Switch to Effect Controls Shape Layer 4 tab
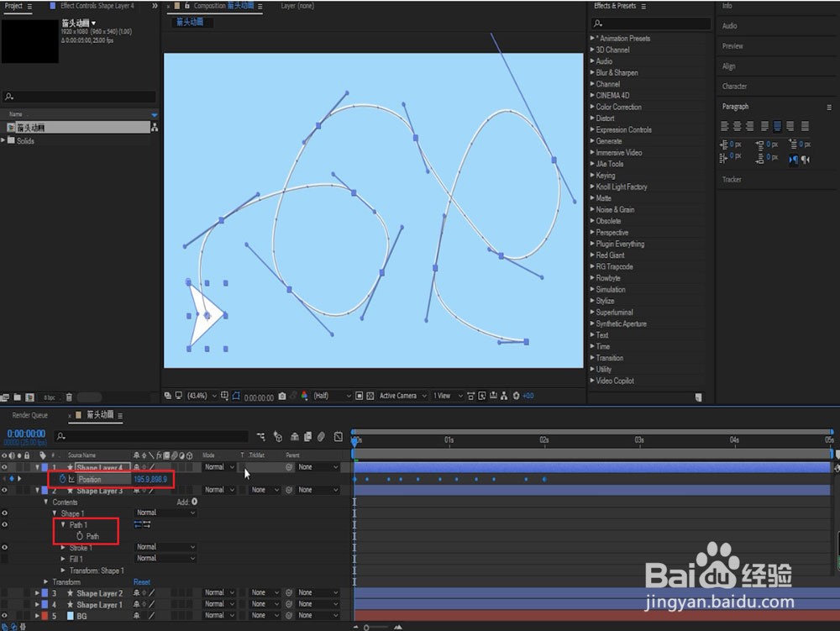840x631 pixels. click(x=97, y=6)
